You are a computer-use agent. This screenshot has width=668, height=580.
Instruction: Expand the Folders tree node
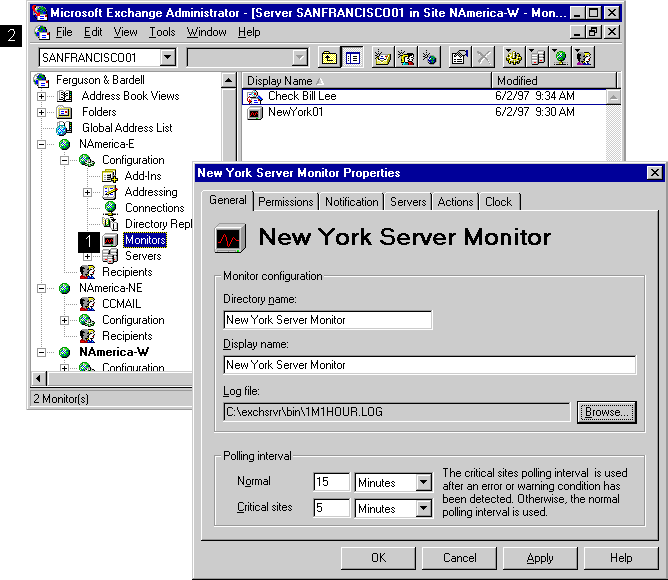pyautogui.click(x=41, y=113)
